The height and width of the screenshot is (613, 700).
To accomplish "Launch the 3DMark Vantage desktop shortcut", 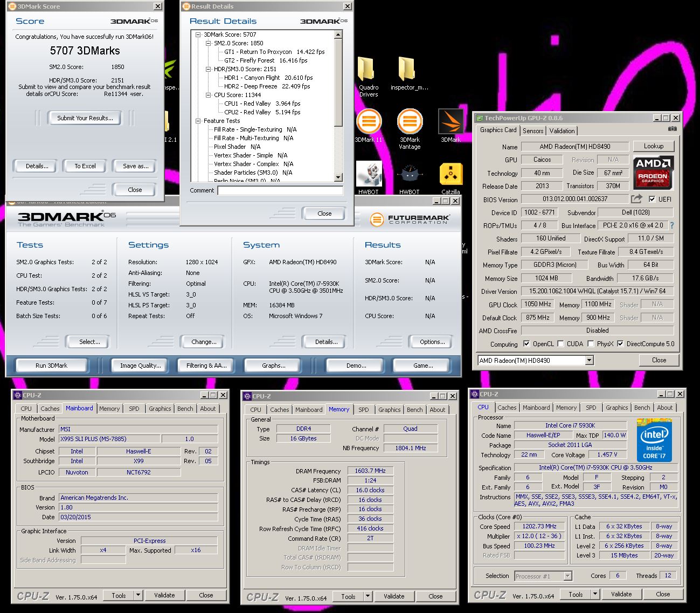I will 410,128.
